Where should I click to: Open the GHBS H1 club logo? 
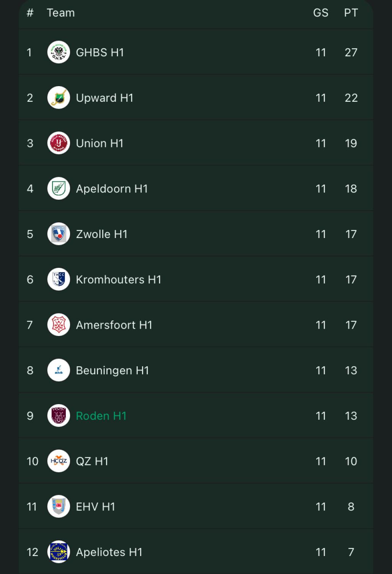(x=59, y=52)
